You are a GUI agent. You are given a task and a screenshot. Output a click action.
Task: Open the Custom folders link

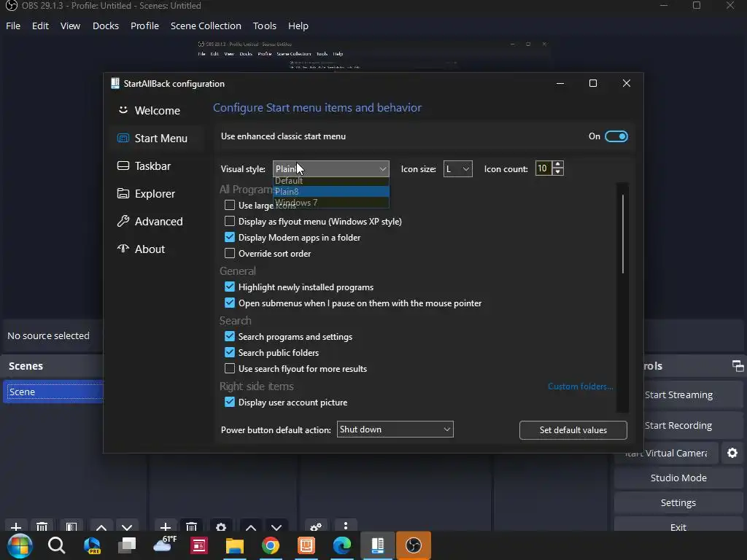[x=580, y=386]
